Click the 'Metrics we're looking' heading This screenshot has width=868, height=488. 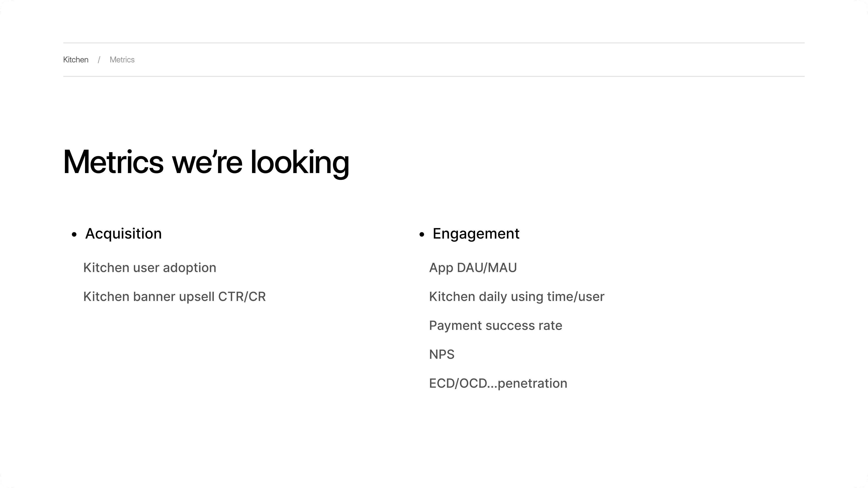pyautogui.click(x=206, y=163)
